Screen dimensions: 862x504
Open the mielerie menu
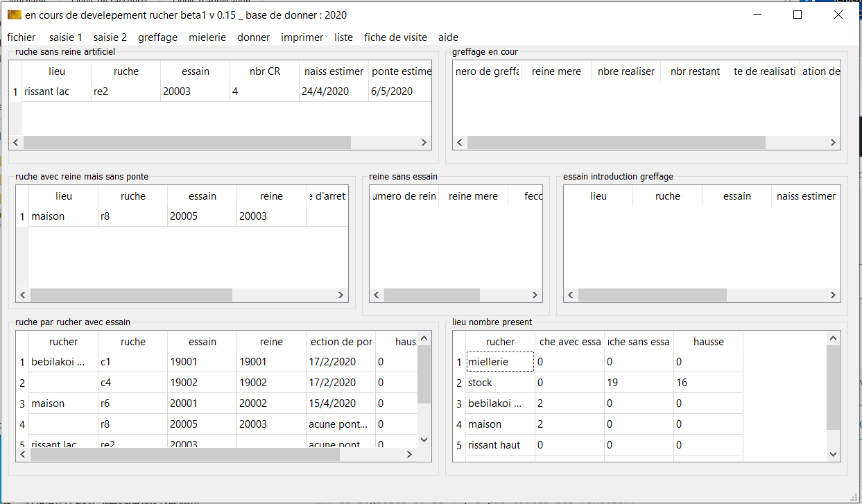click(207, 37)
